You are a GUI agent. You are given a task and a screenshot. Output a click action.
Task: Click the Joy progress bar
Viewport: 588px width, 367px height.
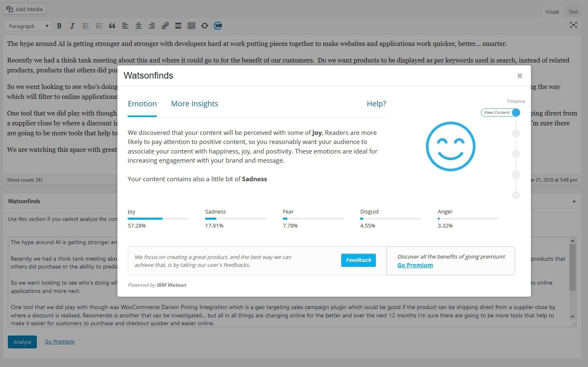(158, 218)
